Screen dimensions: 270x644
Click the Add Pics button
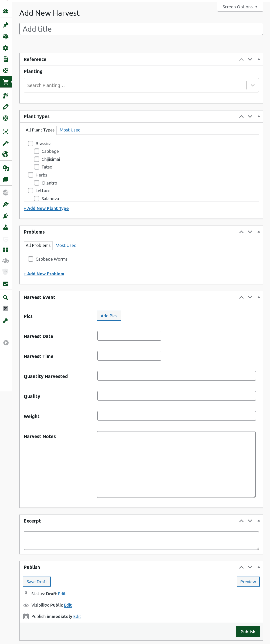pyautogui.click(x=109, y=316)
